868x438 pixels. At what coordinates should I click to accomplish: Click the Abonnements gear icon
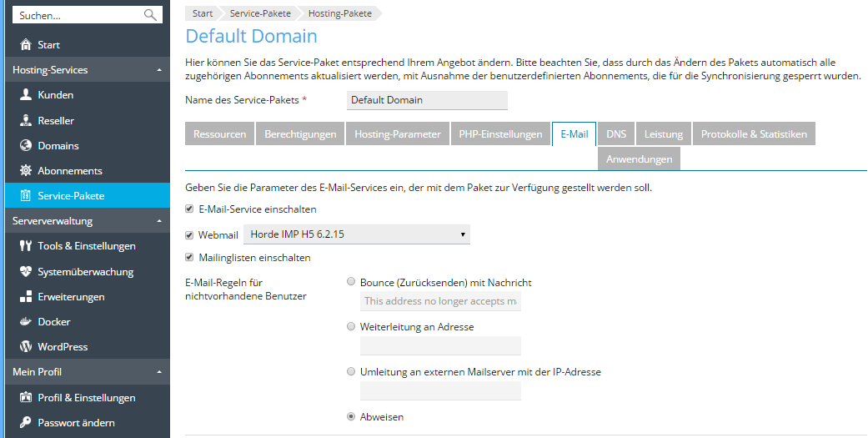[26, 170]
